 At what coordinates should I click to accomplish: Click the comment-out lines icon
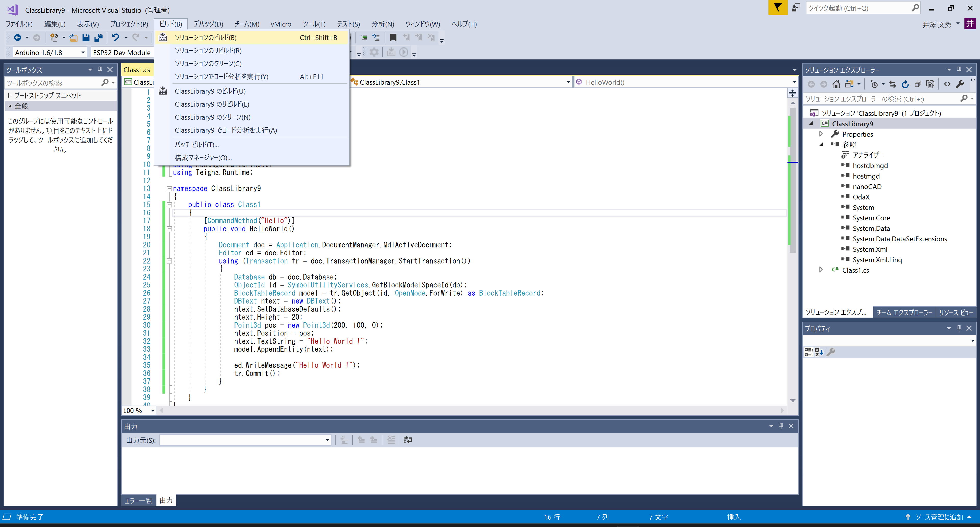364,38
